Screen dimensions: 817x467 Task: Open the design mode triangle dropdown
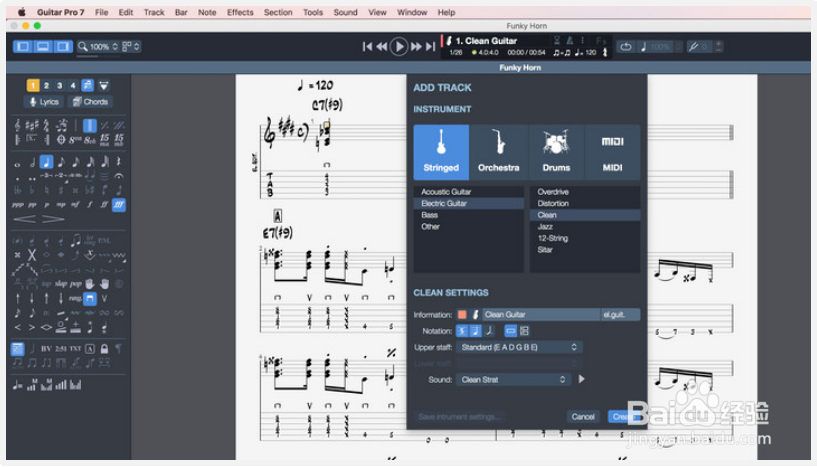coord(104,85)
